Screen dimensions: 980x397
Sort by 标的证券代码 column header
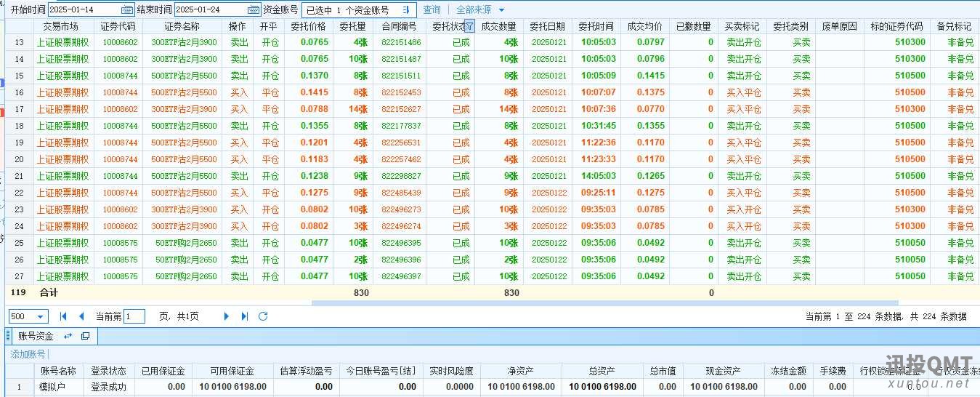pyautogui.click(x=897, y=26)
